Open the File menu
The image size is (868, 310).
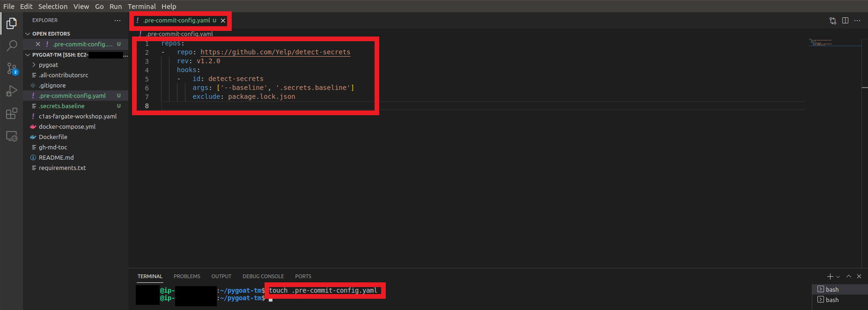pyautogui.click(x=9, y=6)
